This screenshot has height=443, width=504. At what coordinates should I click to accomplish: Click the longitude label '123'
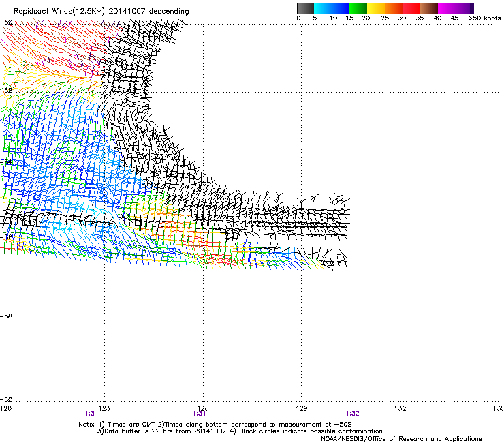click(x=104, y=408)
